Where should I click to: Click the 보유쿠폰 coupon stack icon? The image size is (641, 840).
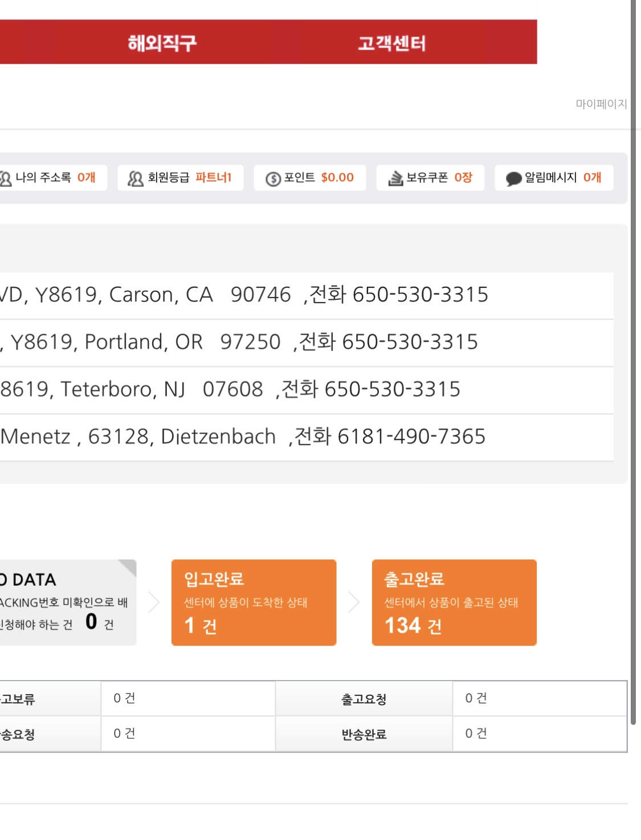click(395, 178)
